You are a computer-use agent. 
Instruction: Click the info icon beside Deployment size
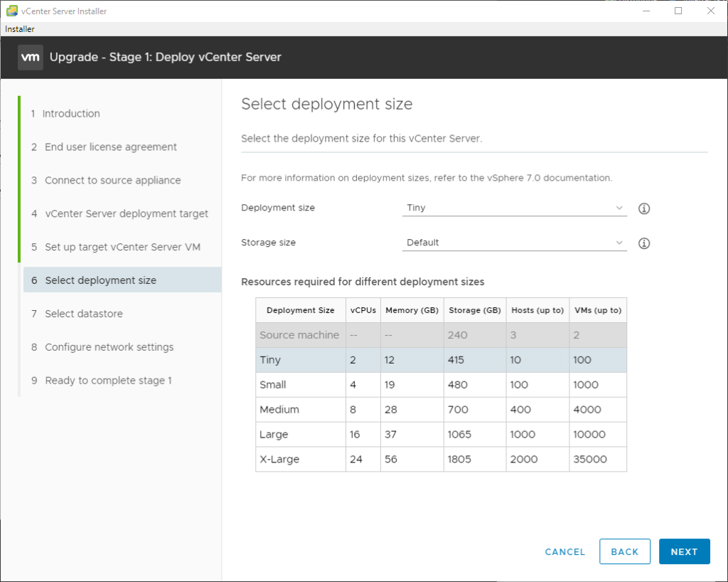coord(643,208)
